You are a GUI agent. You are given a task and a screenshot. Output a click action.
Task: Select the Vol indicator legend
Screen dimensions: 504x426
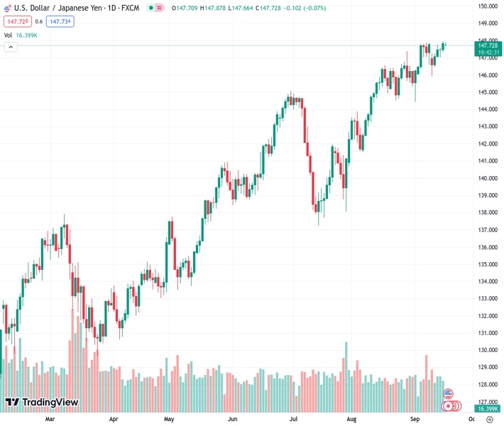[8, 35]
